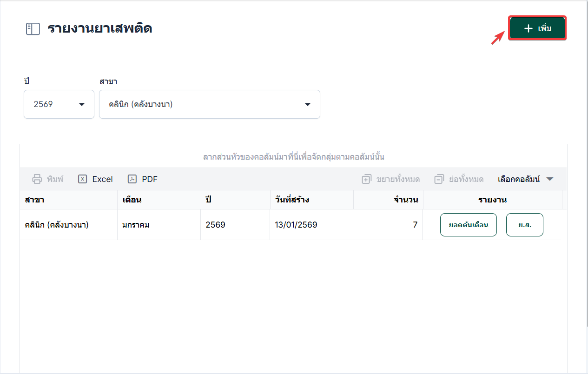Click the printer icon in the table toolbar
This screenshot has width=588, height=377.
tap(37, 179)
